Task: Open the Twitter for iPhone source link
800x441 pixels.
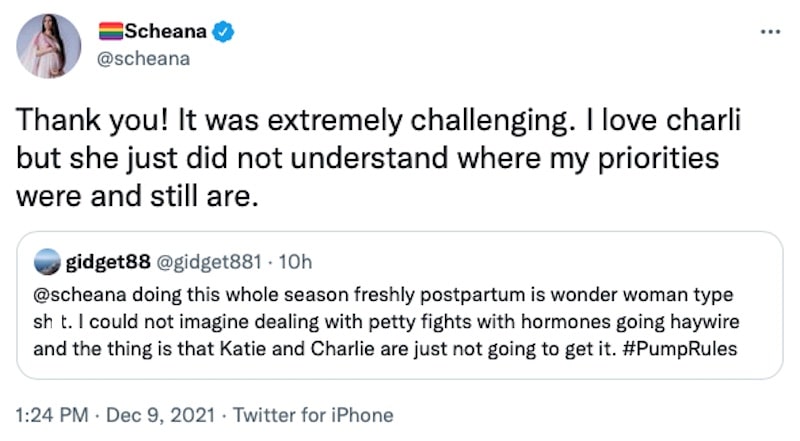Action: [312, 415]
